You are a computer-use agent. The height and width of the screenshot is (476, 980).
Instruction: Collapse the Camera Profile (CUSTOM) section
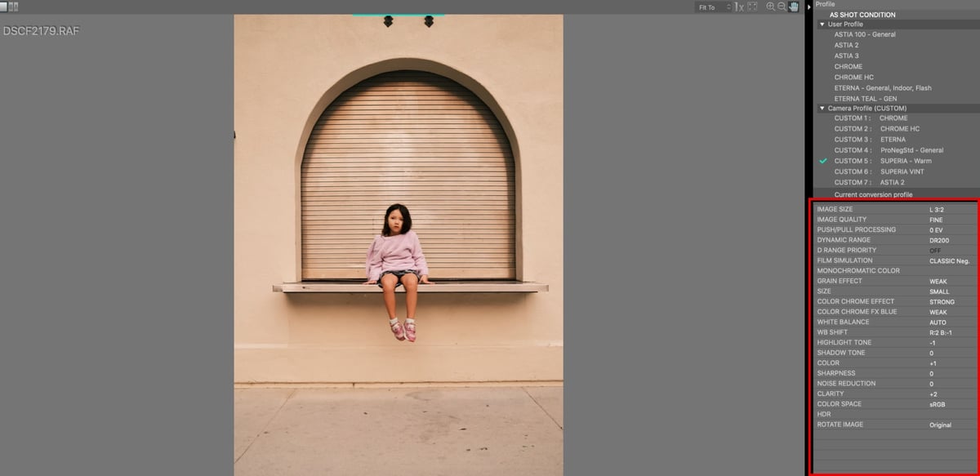(x=822, y=108)
